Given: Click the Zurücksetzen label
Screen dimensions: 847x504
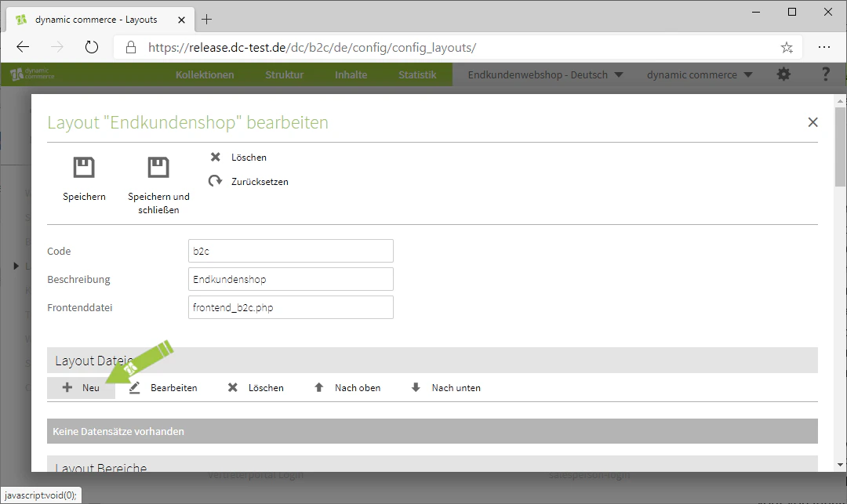Looking at the screenshot, I should point(260,181).
